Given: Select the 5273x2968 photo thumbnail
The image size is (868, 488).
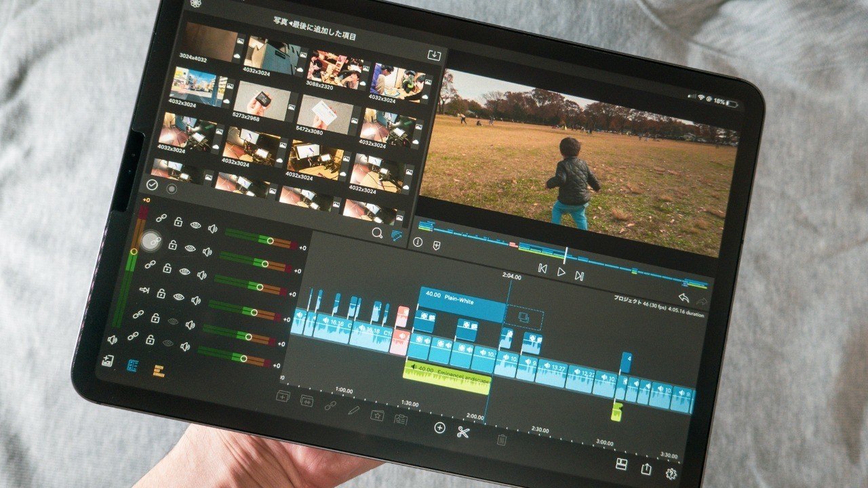Looking at the screenshot, I should 262,102.
